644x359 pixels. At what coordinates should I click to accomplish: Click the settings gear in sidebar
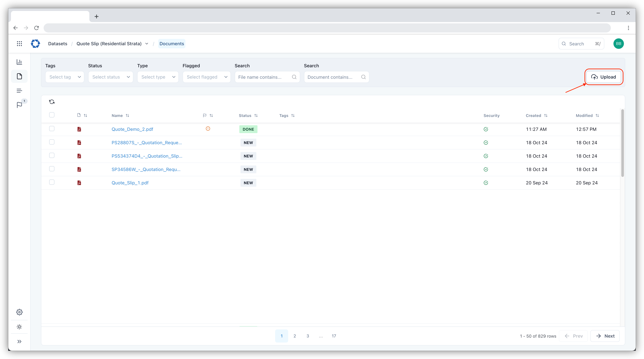pyautogui.click(x=19, y=312)
